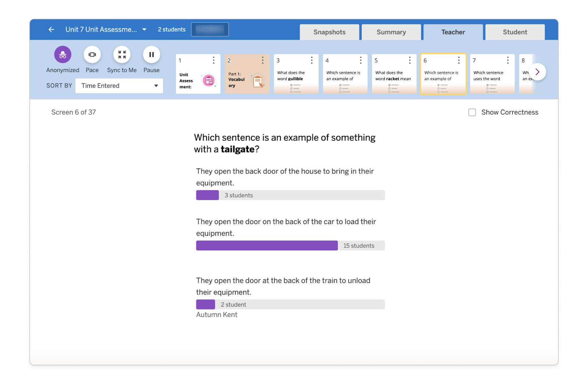Activate the Sync to Me icon
The height and width of the screenshot is (384, 588).
coord(122,54)
